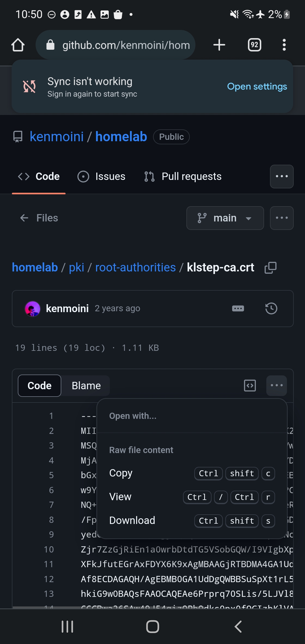
Task: Copy file path with the copy icon
Action: (270, 268)
